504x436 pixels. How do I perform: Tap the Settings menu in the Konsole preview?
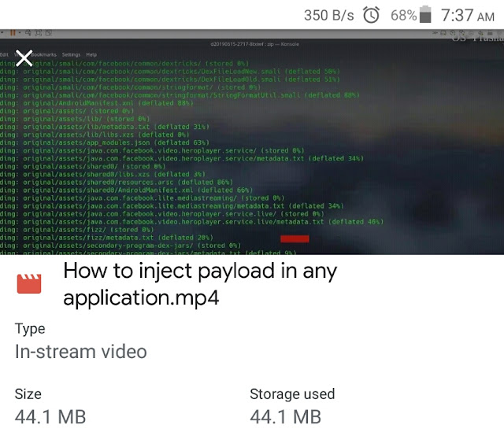71,54
